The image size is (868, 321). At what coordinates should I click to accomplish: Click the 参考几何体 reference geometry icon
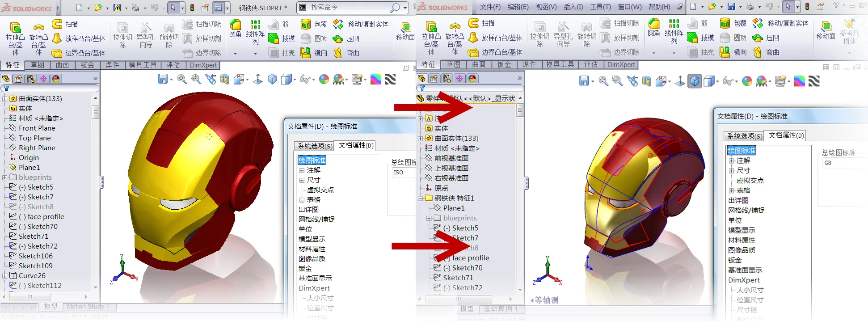point(849,30)
